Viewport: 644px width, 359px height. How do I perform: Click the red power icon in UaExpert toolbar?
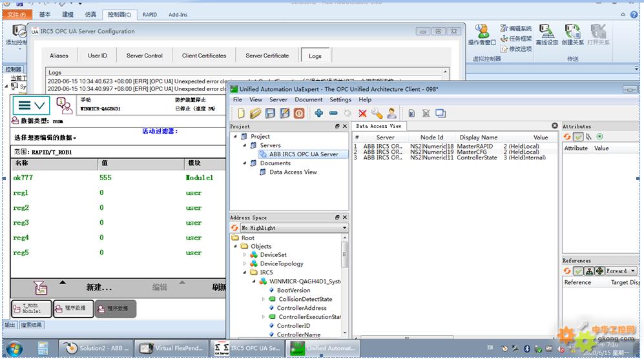(299, 113)
